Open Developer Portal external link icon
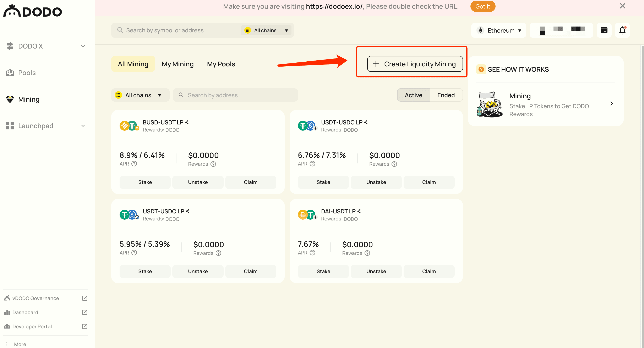 pyautogui.click(x=85, y=326)
